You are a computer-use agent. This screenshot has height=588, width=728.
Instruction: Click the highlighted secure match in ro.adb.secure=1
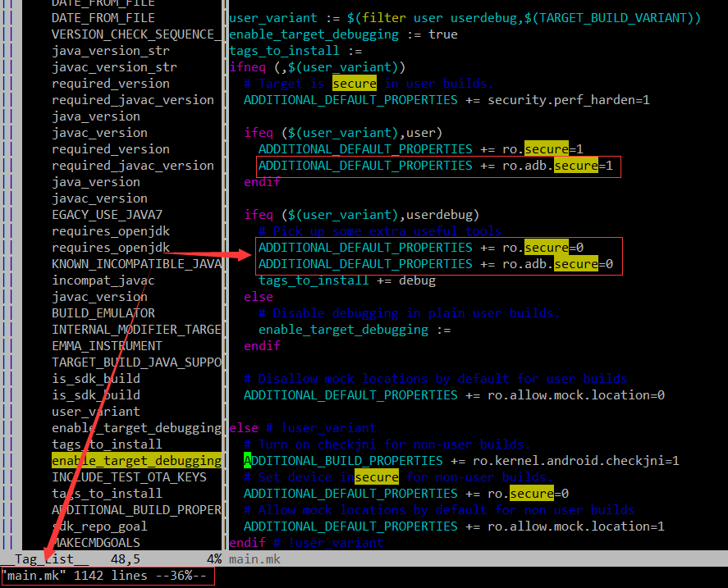(x=575, y=166)
